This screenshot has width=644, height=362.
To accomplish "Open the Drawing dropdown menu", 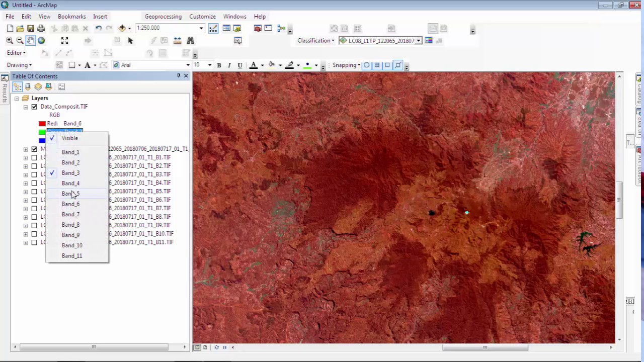I will click(x=19, y=65).
